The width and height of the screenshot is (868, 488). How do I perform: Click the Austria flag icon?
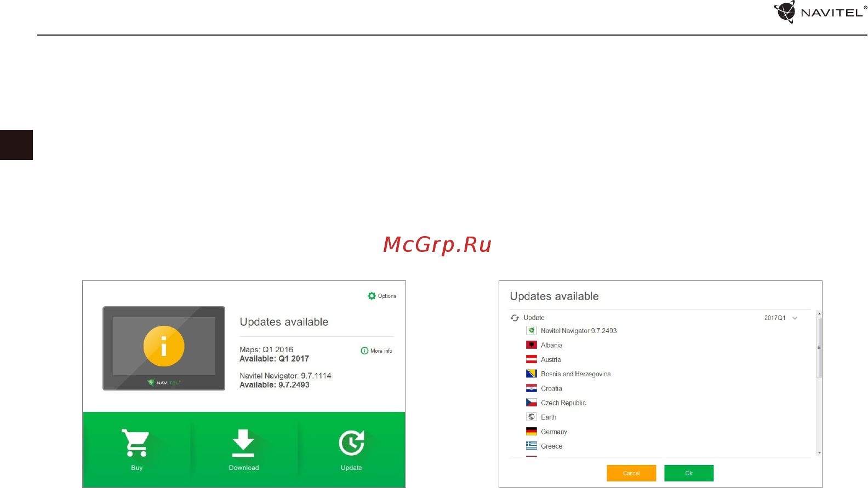tap(532, 359)
